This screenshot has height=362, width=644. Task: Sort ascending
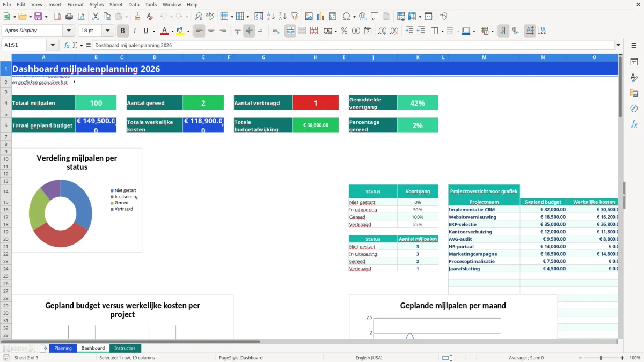(271, 17)
